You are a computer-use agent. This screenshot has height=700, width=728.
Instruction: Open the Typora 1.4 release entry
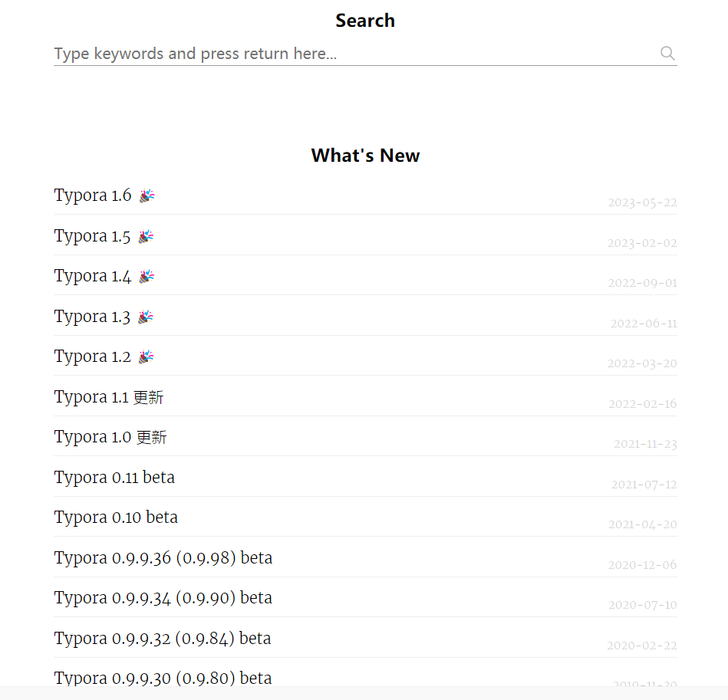click(x=92, y=276)
